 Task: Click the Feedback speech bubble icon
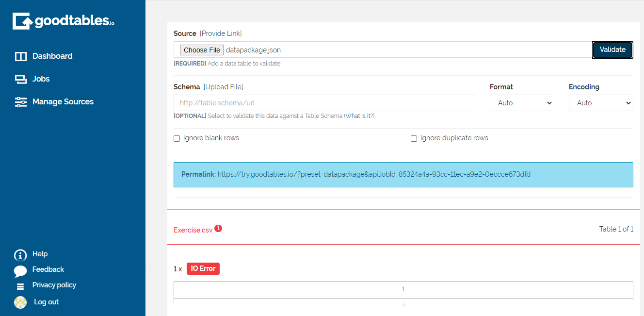pyautogui.click(x=20, y=271)
